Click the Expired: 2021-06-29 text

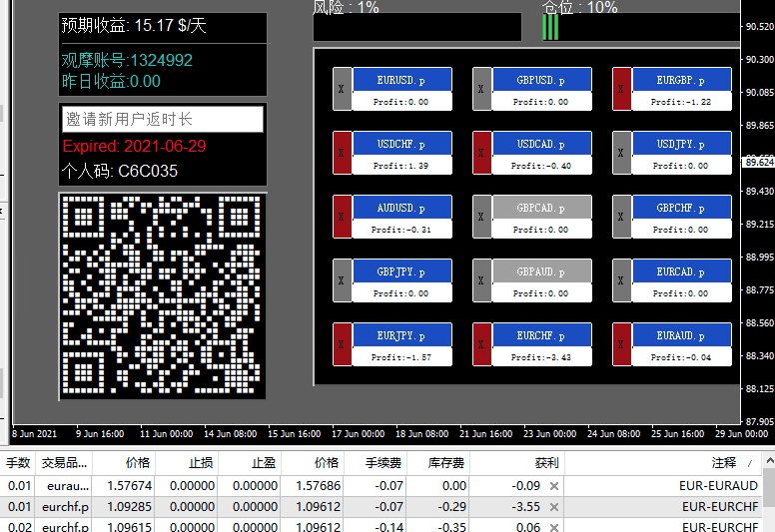(x=134, y=146)
